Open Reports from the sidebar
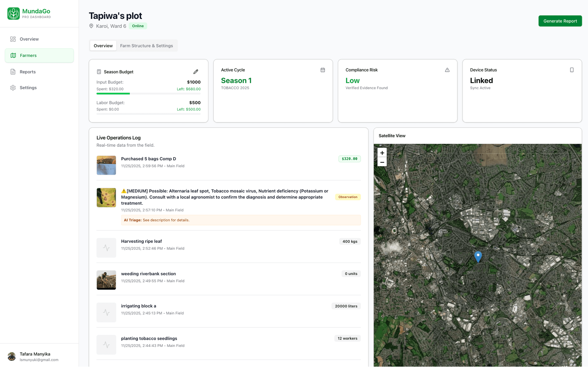 click(x=28, y=72)
